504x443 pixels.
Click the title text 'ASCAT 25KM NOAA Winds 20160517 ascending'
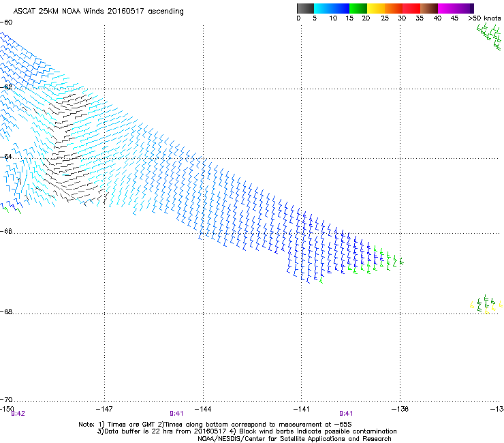(x=98, y=12)
